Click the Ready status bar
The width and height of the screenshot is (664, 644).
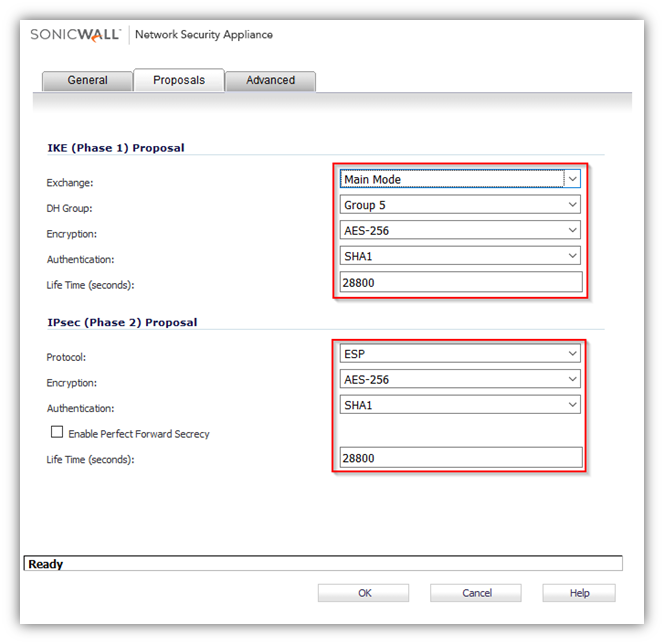coord(322,564)
